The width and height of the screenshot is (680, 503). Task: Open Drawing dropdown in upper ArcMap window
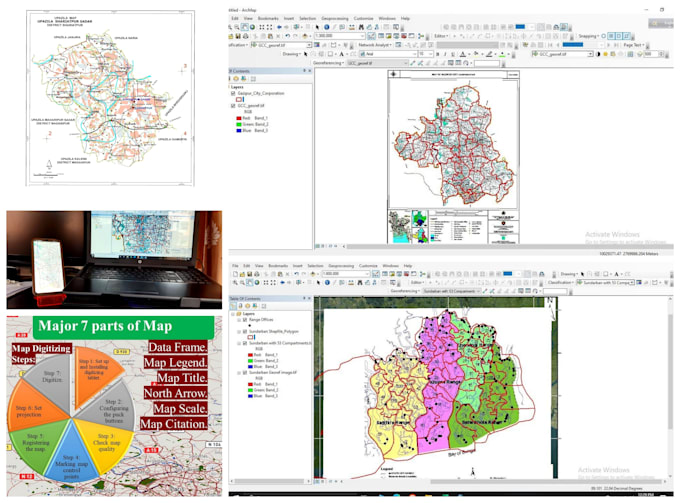click(x=292, y=54)
